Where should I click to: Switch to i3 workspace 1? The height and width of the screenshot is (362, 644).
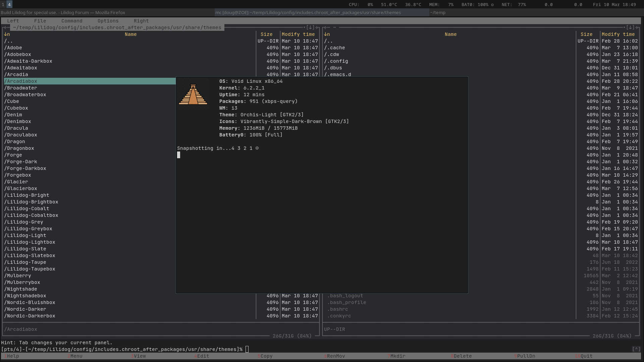[x=3, y=4]
